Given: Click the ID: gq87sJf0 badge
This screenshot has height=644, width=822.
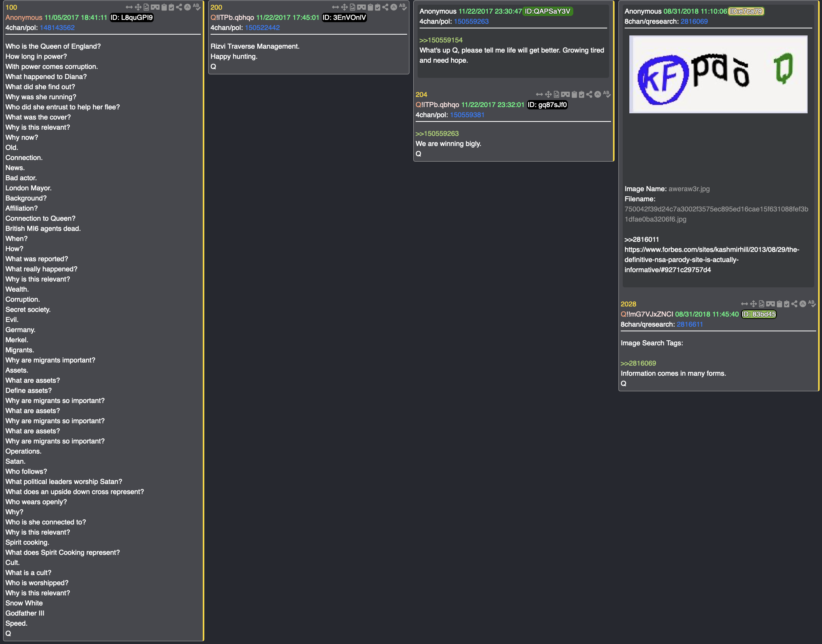Looking at the screenshot, I should (547, 105).
